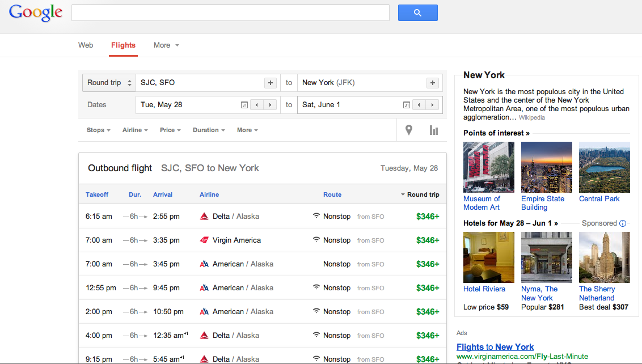Expand the Stops filter

point(98,130)
